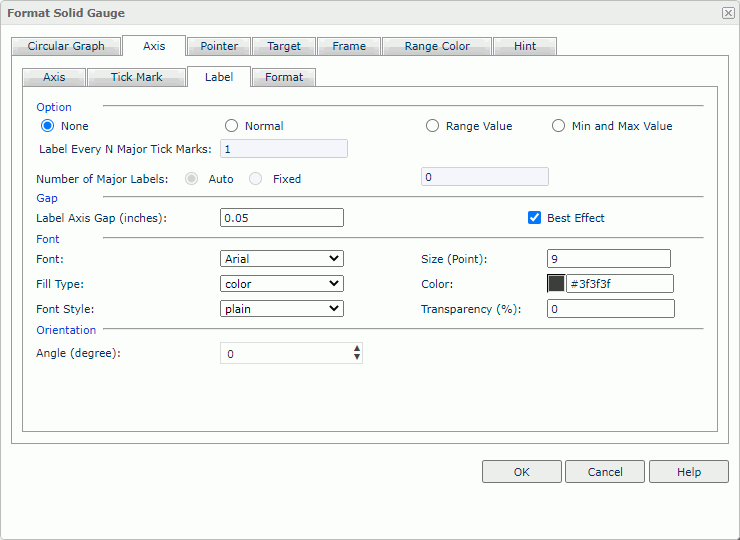Uncheck the Best Effect checkbox
Image resolution: width=740 pixels, height=540 pixels.
535,218
